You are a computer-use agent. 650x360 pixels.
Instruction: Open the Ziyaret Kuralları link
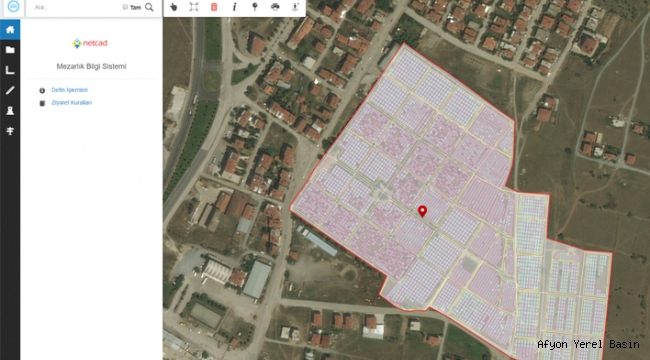click(71, 102)
